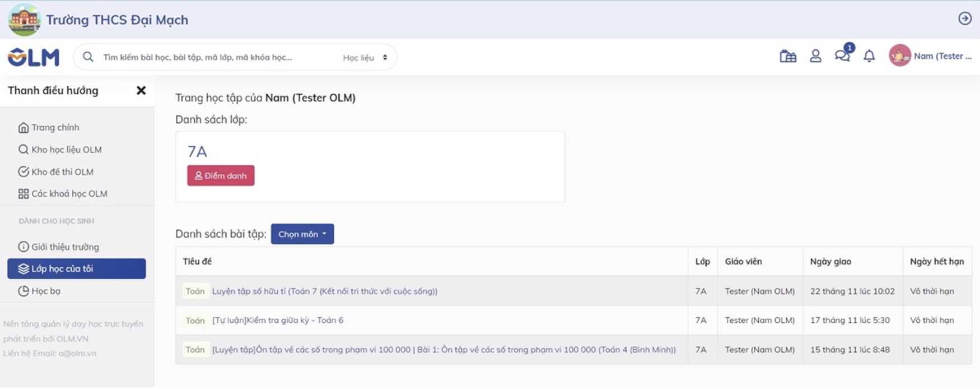Click the user profile icon
980x389 pixels.
tap(815, 56)
